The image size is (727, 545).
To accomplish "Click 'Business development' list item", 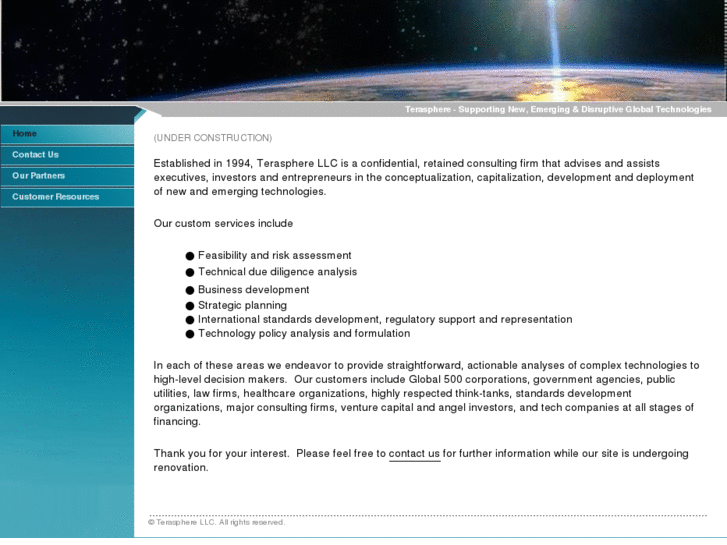I will coord(253,289).
